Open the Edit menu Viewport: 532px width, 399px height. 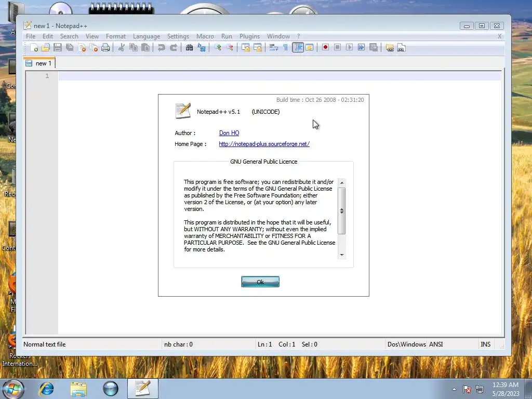tap(47, 36)
